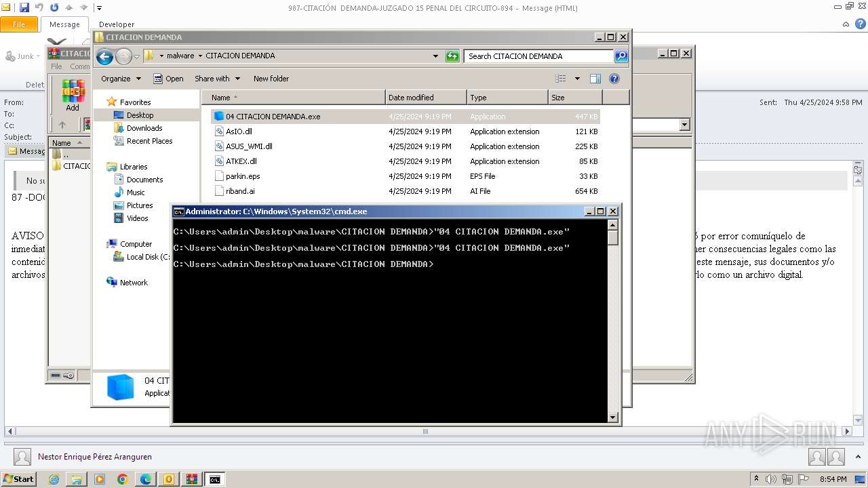Screen dimensions: 868x488
Task: Click Open in the Explorer toolbar
Action: click(x=168, y=79)
